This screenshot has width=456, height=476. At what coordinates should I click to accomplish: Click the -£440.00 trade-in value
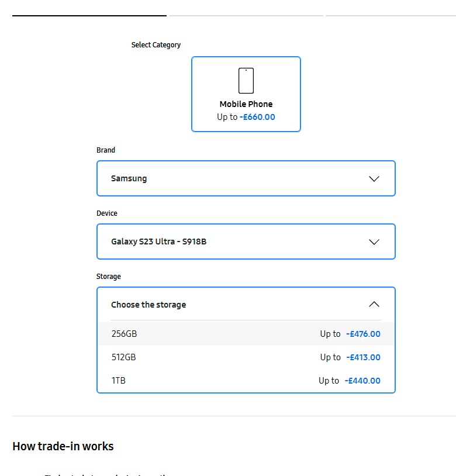click(x=362, y=381)
